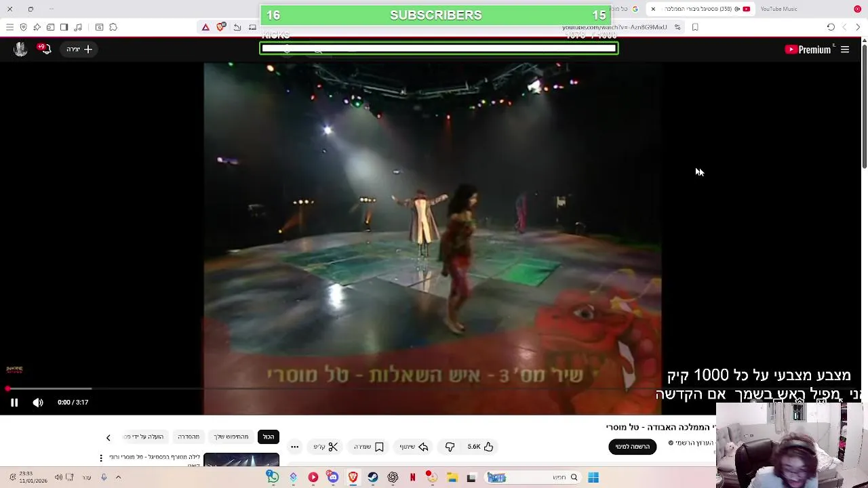This screenshot has height=488, width=868.
Task: Click the share arrow icon in address bar
Action: 237,27
